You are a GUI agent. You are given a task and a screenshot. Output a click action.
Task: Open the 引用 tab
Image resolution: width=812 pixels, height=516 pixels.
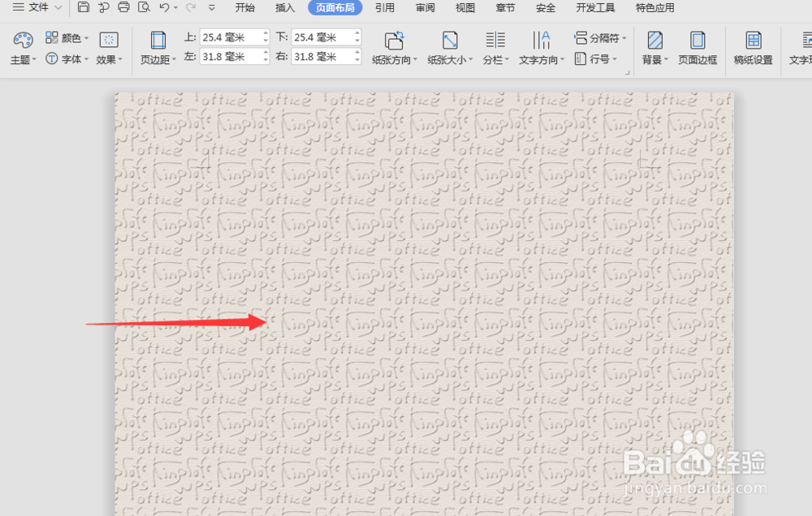(x=385, y=8)
